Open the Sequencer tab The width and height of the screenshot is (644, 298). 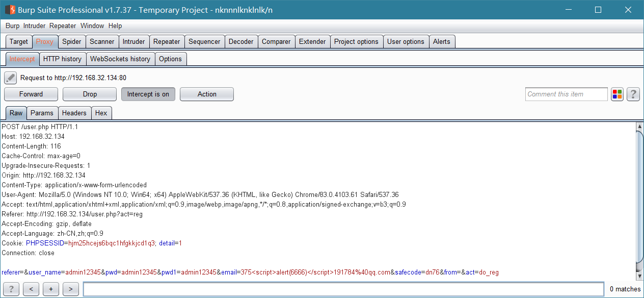click(204, 41)
